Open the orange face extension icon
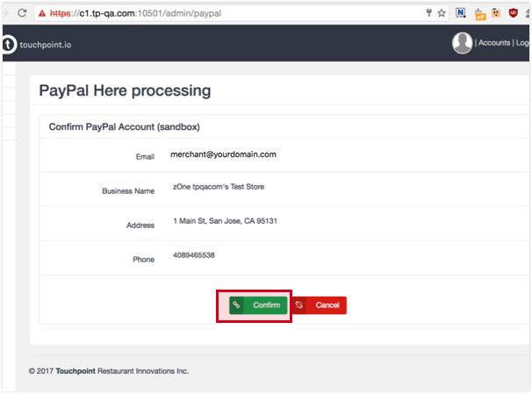This screenshot has width=532, height=394. click(x=496, y=13)
